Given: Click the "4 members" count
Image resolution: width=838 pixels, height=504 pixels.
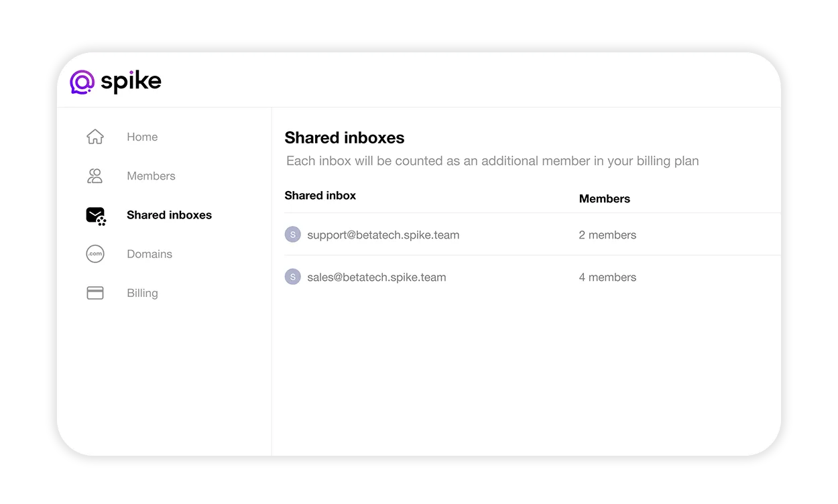Looking at the screenshot, I should tap(607, 277).
